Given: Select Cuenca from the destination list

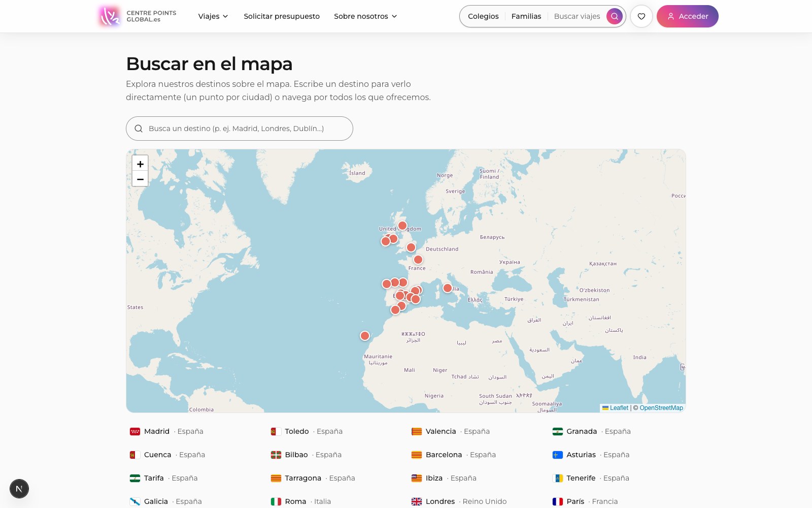Looking at the screenshot, I should click(167, 455).
